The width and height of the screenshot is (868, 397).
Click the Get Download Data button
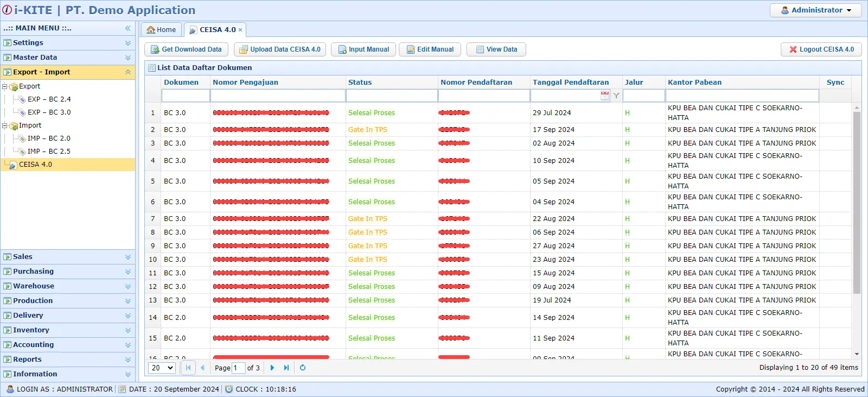tap(186, 49)
